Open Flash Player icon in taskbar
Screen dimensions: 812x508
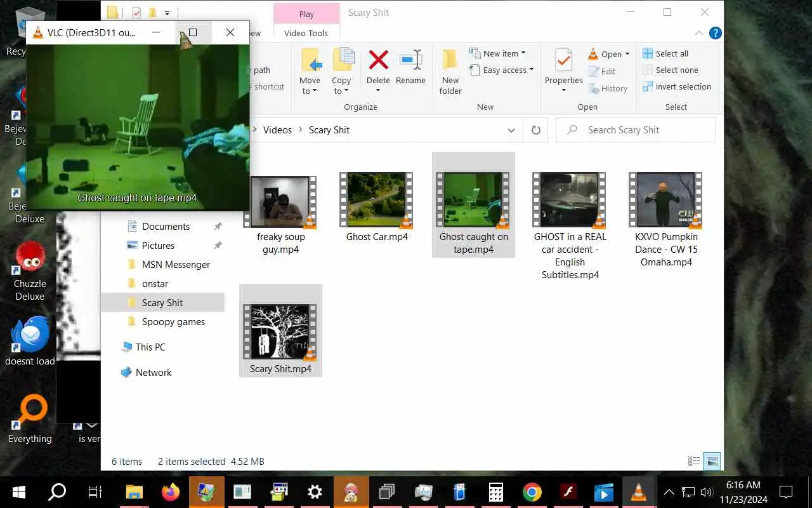[568, 492]
